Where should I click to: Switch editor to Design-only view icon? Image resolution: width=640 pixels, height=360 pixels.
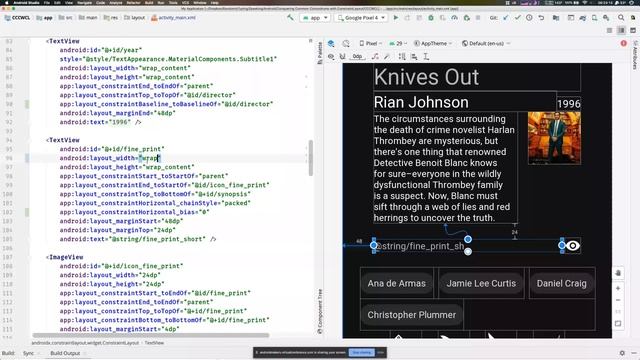coord(633,31)
